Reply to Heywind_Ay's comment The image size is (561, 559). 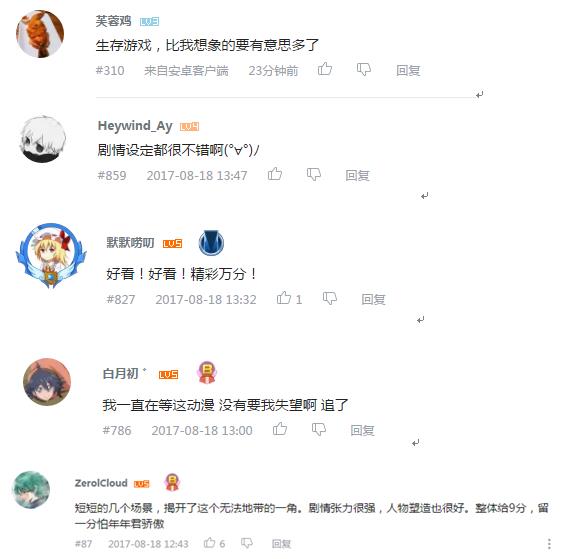pos(357,175)
